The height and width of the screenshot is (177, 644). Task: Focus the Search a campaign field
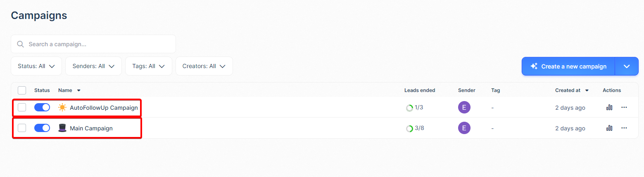[x=93, y=44]
